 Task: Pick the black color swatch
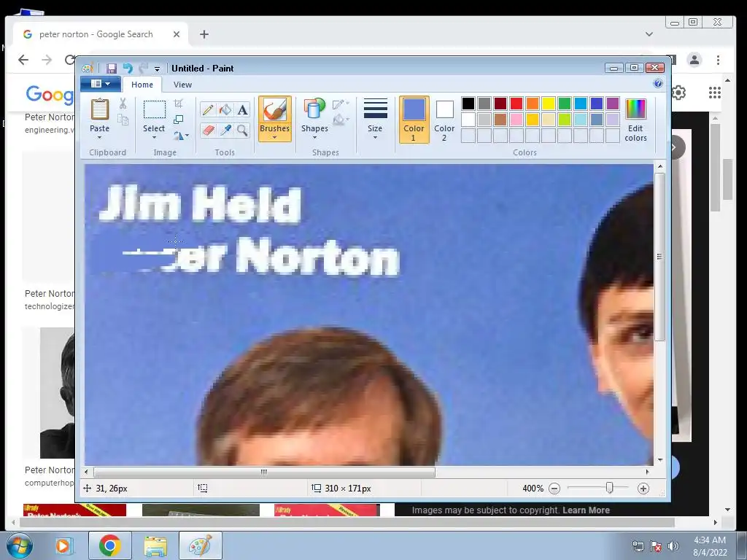tap(468, 104)
